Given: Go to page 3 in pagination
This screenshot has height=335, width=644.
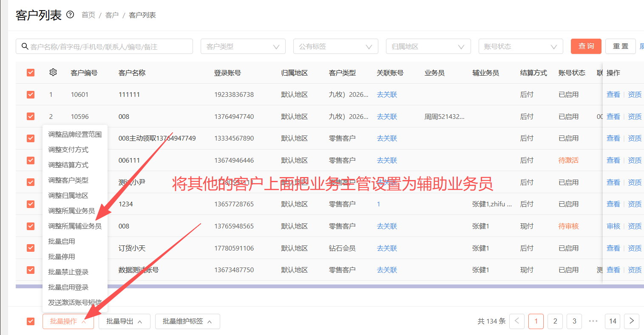Looking at the screenshot, I should 574,321.
